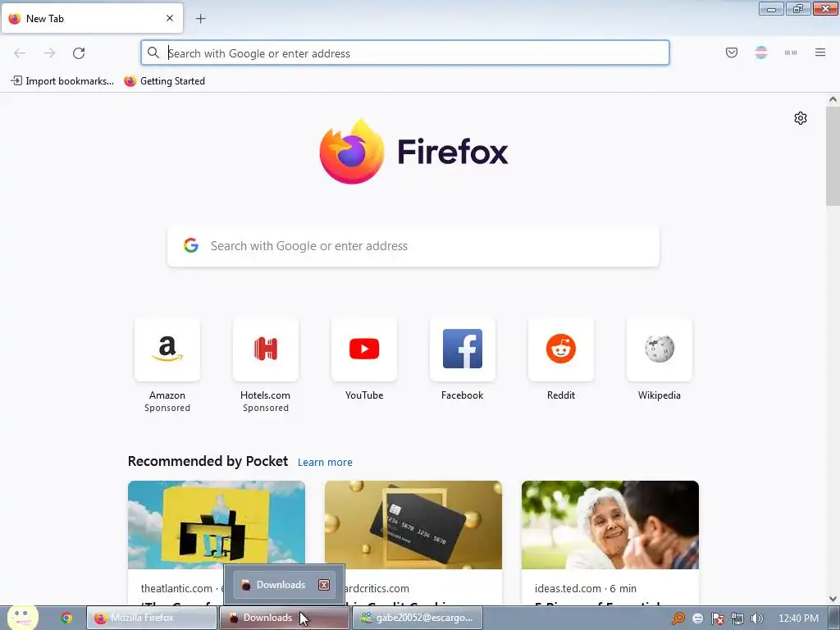Focus the center Google search box
Viewport: 840px width, 630px height.
pos(413,246)
